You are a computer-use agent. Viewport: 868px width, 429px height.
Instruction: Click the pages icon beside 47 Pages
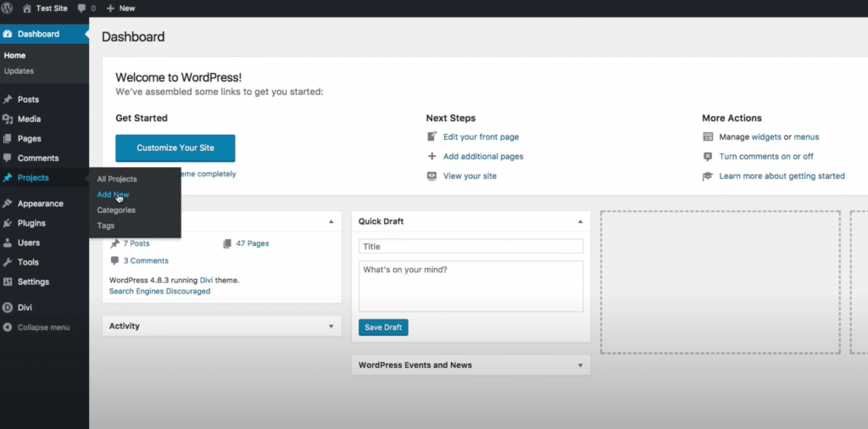[227, 243]
